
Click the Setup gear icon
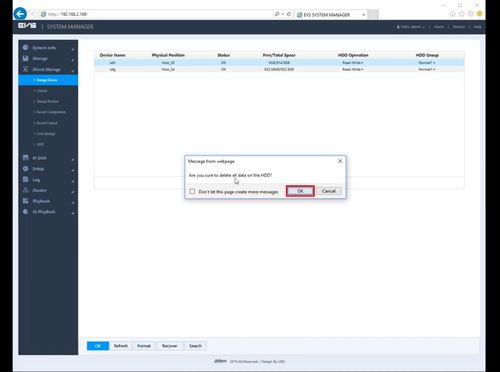tap(26, 169)
